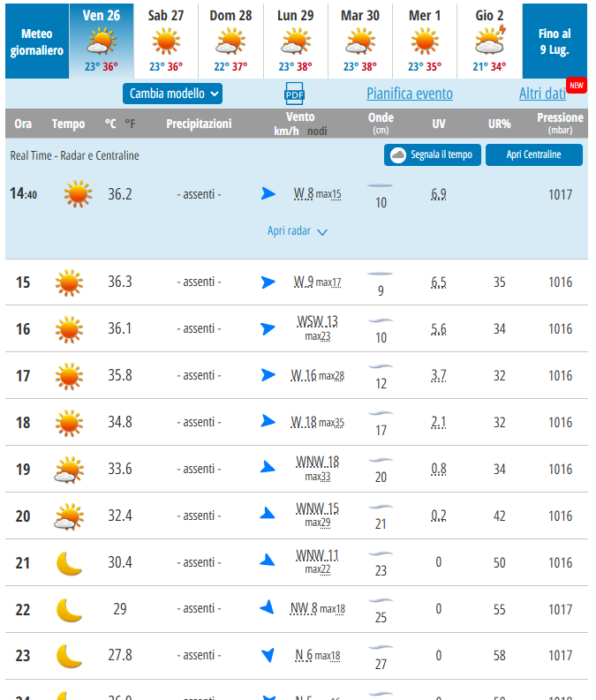The height and width of the screenshot is (700, 596).
Task: Select the Dom 28 forecast tab
Action: click(x=230, y=41)
